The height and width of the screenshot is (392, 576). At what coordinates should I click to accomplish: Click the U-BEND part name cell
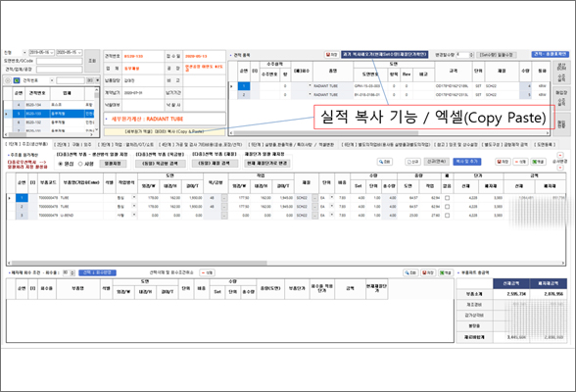(81, 216)
